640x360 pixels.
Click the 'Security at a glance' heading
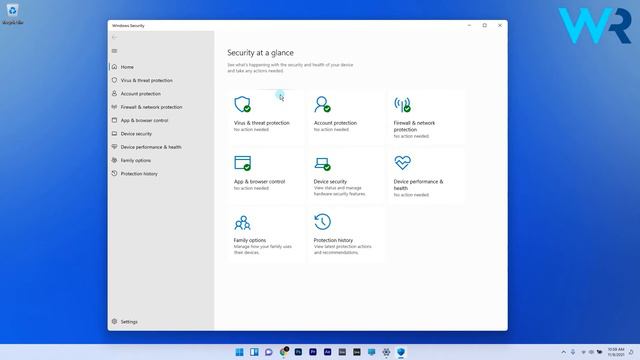point(260,53)
